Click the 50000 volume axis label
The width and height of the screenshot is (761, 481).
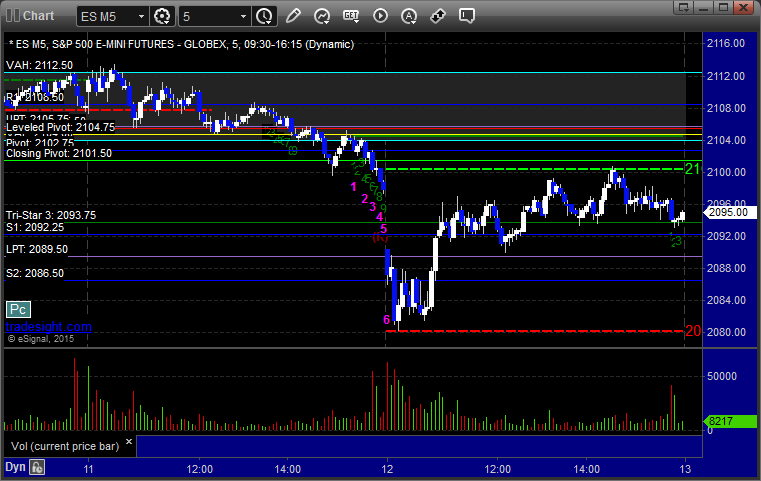pos(721,376)
